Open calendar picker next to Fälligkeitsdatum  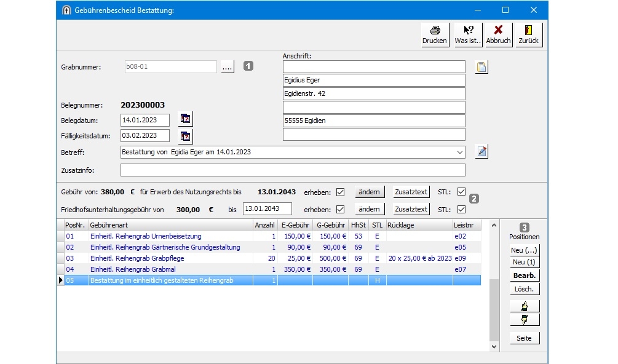(185, 136)
